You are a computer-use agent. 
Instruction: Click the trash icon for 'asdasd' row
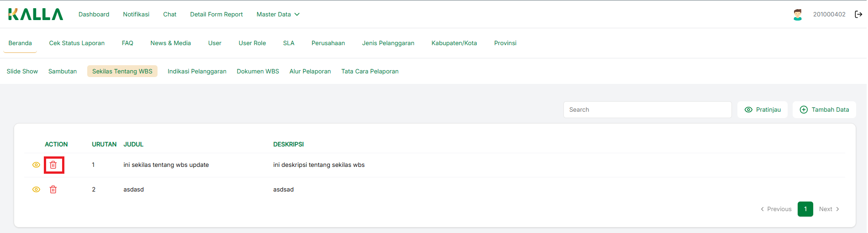click(53, 190)
